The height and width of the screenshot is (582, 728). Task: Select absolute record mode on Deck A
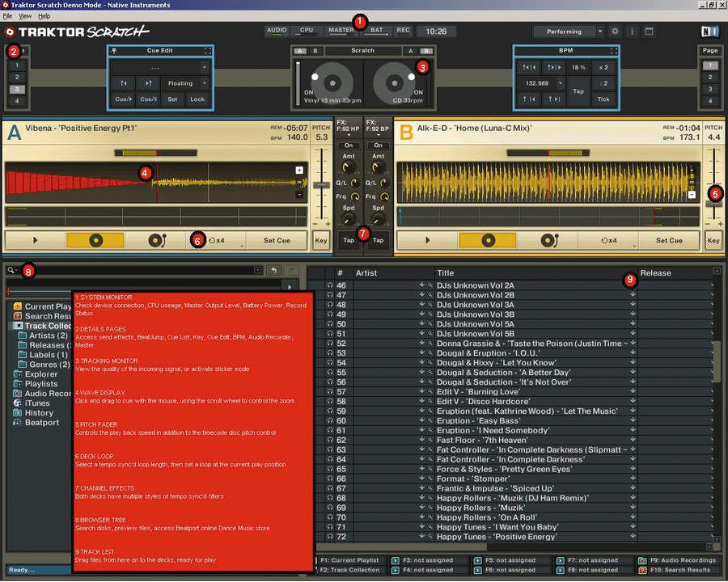[95, 240]
